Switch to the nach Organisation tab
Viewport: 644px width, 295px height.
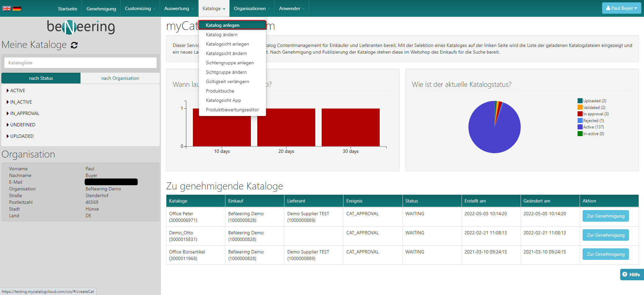[x=120, y=78]
